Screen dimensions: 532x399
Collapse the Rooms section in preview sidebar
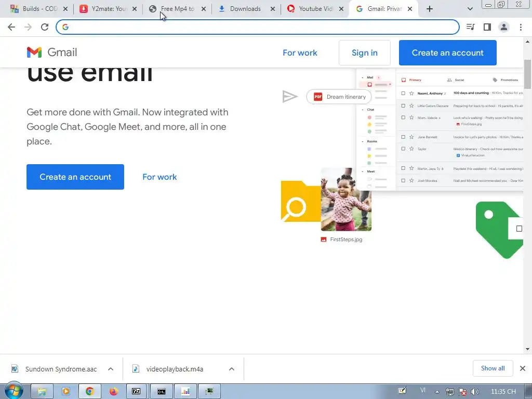pos(363,141)
